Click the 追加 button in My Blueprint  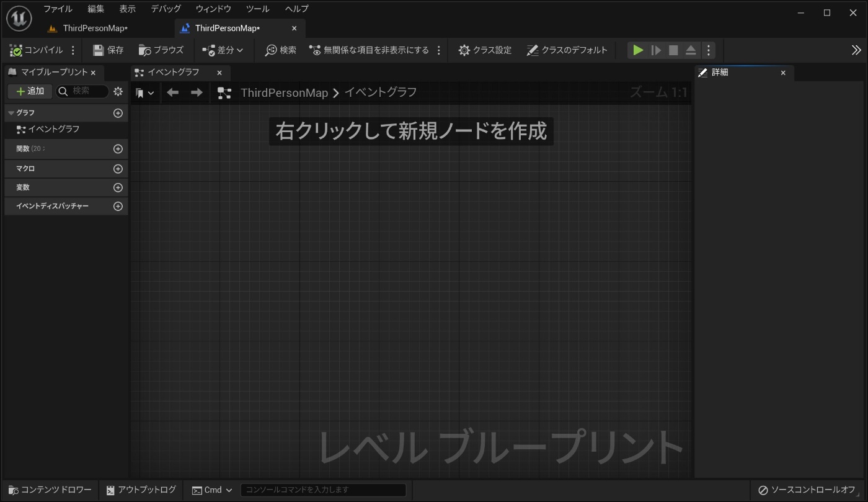(29, 91)
